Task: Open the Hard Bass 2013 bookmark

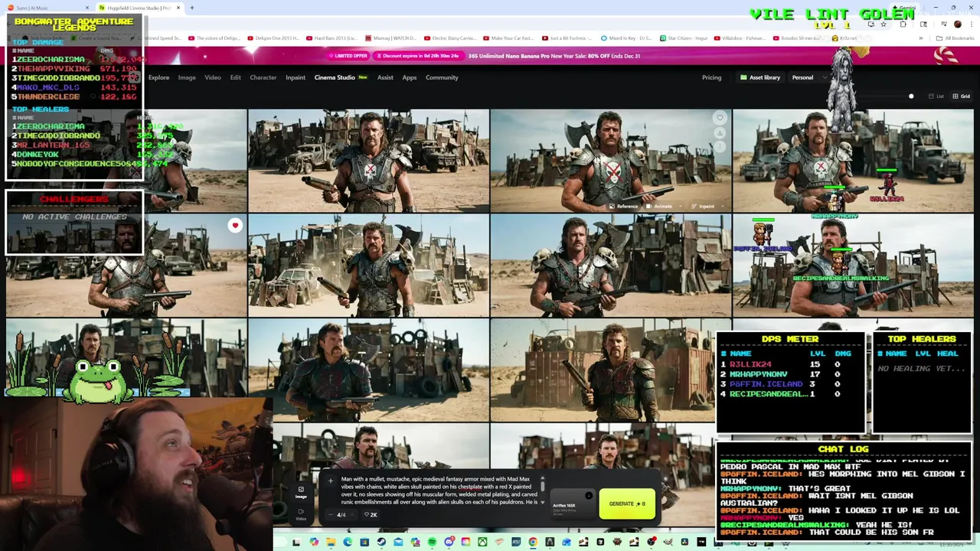Action: pyautogui.click(x=332, y=37)
